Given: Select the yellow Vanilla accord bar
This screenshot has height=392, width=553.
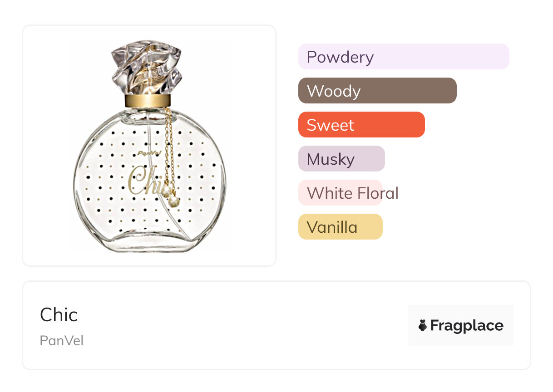Looking at the screenshot, I should pos(340,227).
